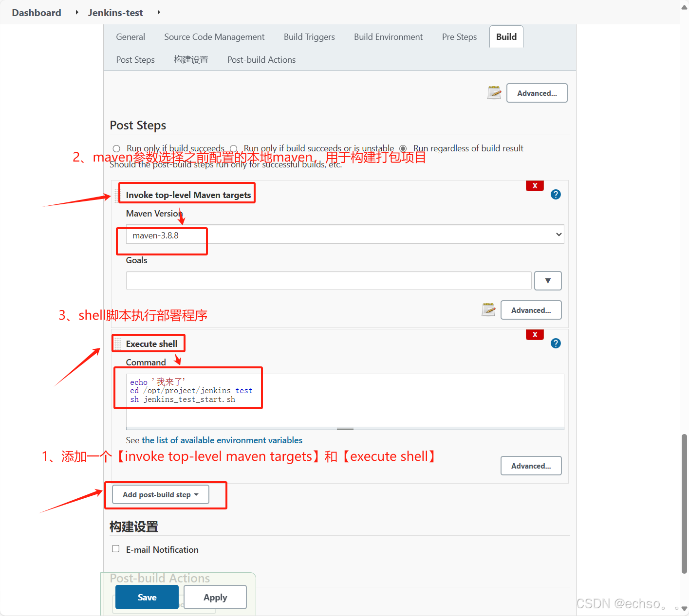
Task: Select the Build tab
Action: click(x=506, y=37)
